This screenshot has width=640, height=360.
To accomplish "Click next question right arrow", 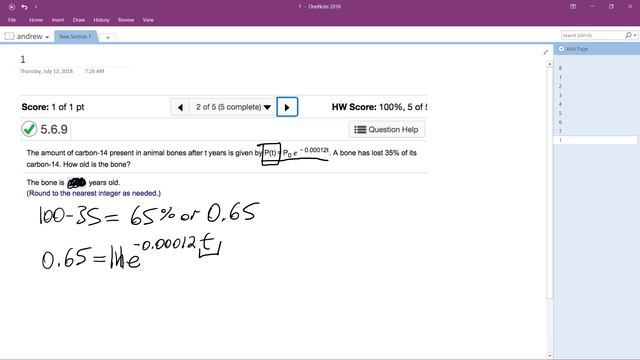I will (287, 107).
